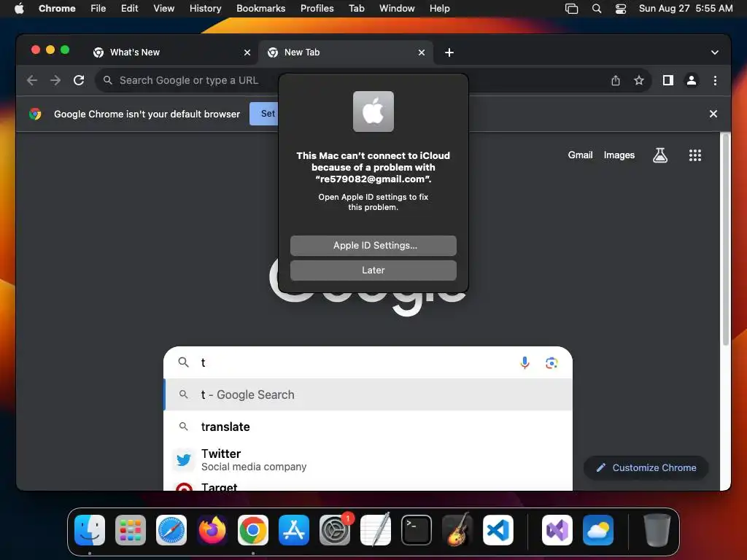Open TextEdit from the dock
This screenshot has width=747, height=560.
(x=376, y=530)
